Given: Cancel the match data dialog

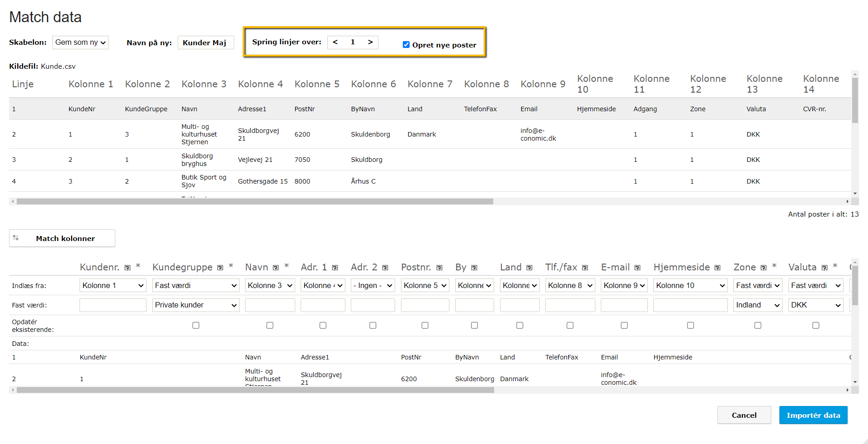Looking at the screenshot, I should [744, 415].
